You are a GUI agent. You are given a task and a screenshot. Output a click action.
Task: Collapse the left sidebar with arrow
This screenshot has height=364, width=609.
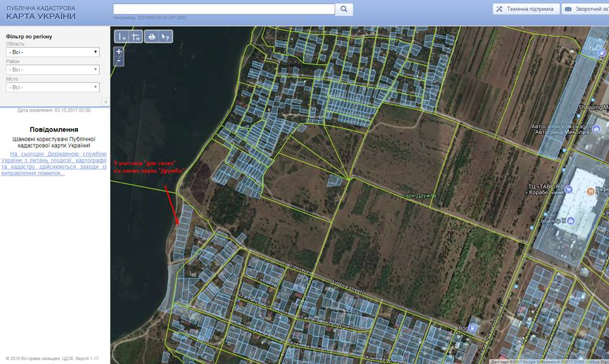tap(105, 101)
